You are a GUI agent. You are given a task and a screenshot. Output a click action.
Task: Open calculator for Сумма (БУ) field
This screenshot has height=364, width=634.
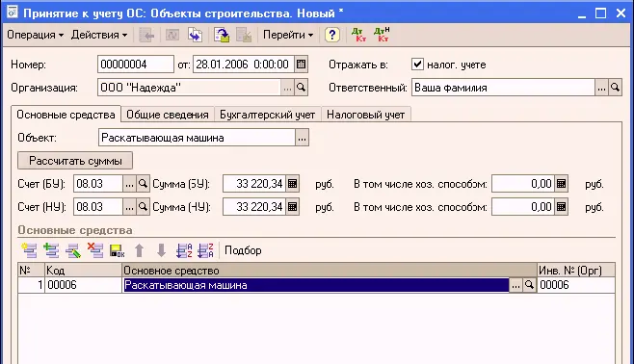(292, 184)
